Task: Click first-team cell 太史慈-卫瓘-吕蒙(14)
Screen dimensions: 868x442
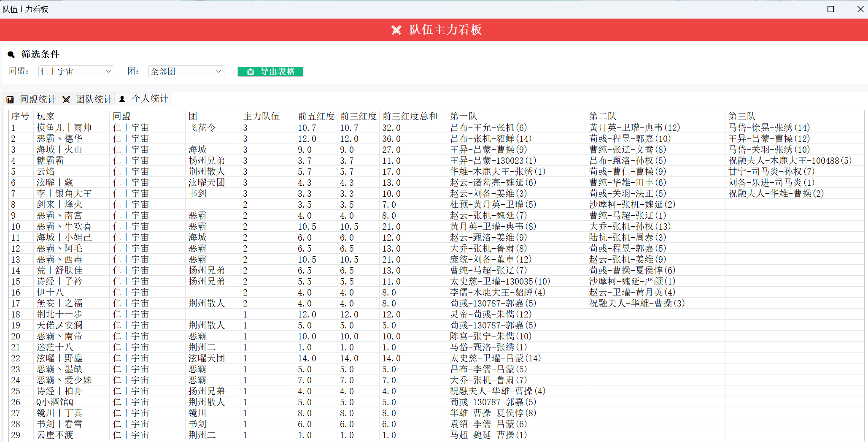Action: [496, 358]
